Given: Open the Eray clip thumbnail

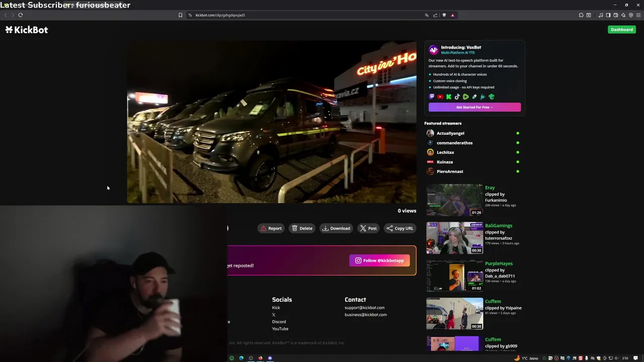Looking at the screenshot, I should click(454, 200).
